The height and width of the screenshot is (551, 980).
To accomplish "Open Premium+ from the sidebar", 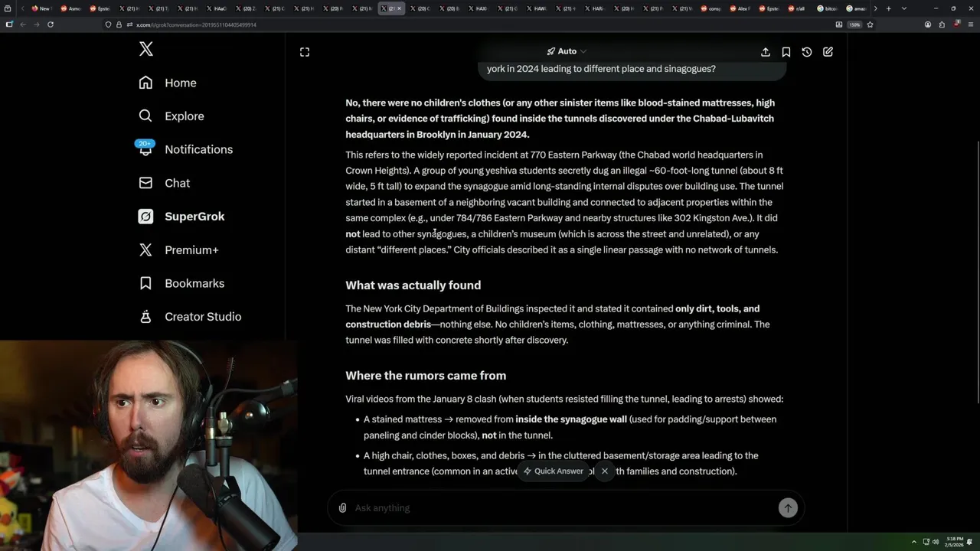I will point(178,249).
